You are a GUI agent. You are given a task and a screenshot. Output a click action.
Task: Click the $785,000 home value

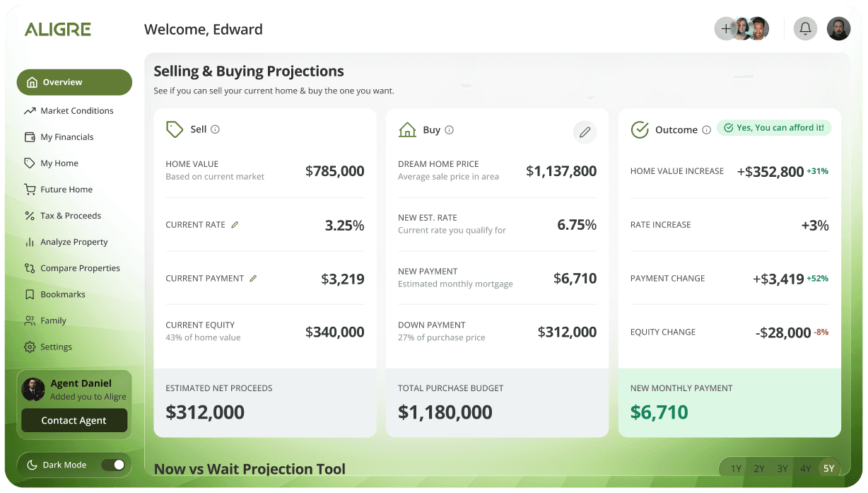click(x=335, y=171)
